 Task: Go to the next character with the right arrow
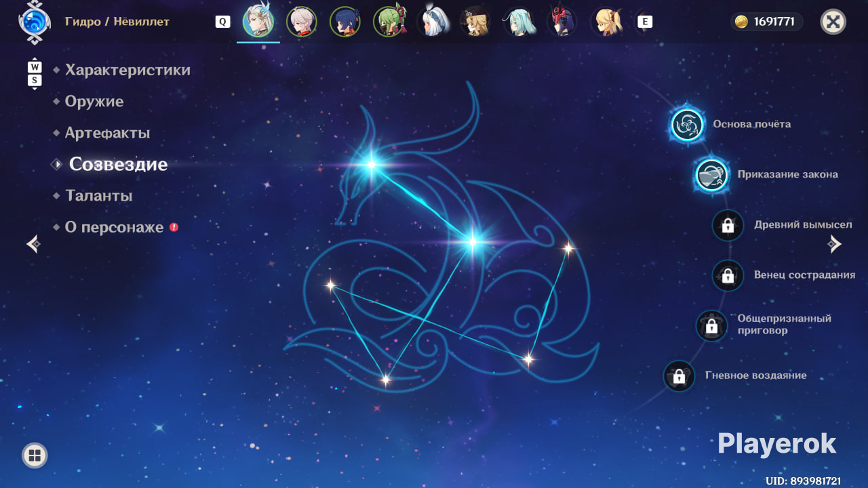[835, 244]
